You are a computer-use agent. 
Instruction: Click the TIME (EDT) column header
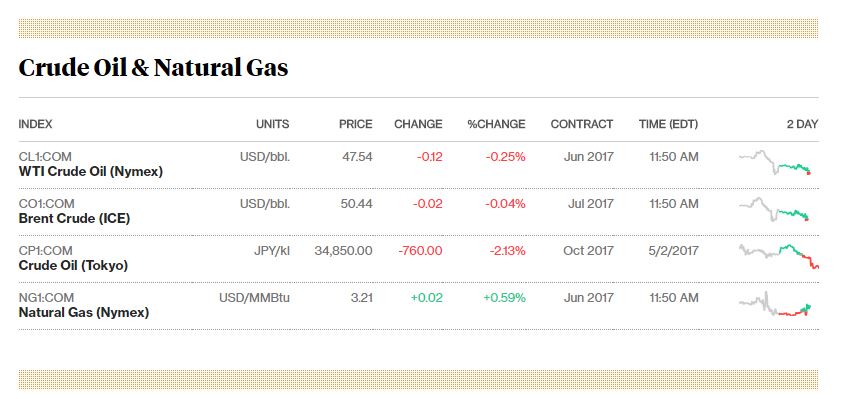tap(668, 124)
